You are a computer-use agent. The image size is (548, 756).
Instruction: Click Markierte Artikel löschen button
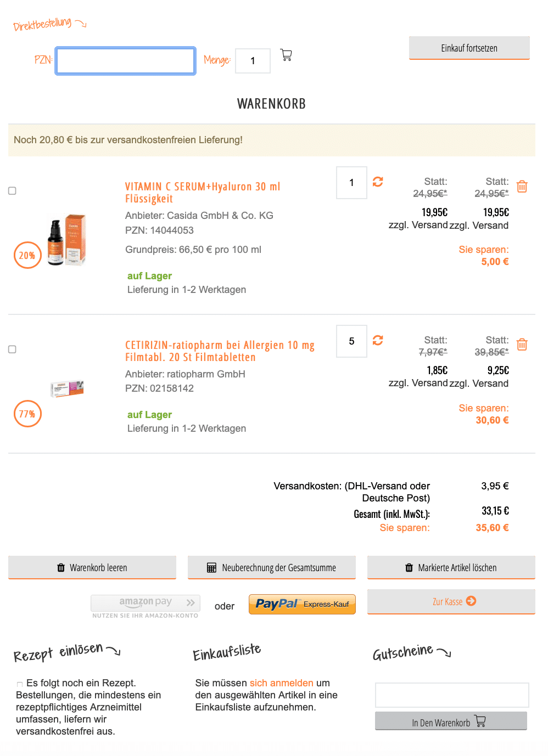[x=451, y=568]
